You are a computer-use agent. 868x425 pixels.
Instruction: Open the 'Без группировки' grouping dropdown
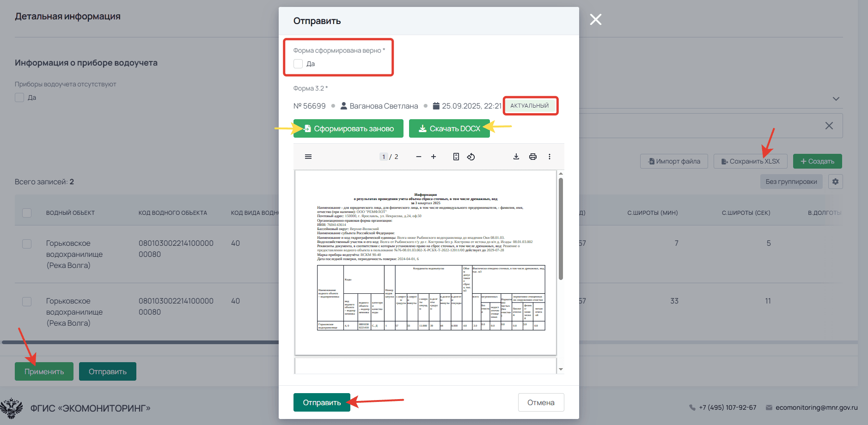(x=791, y=182)
